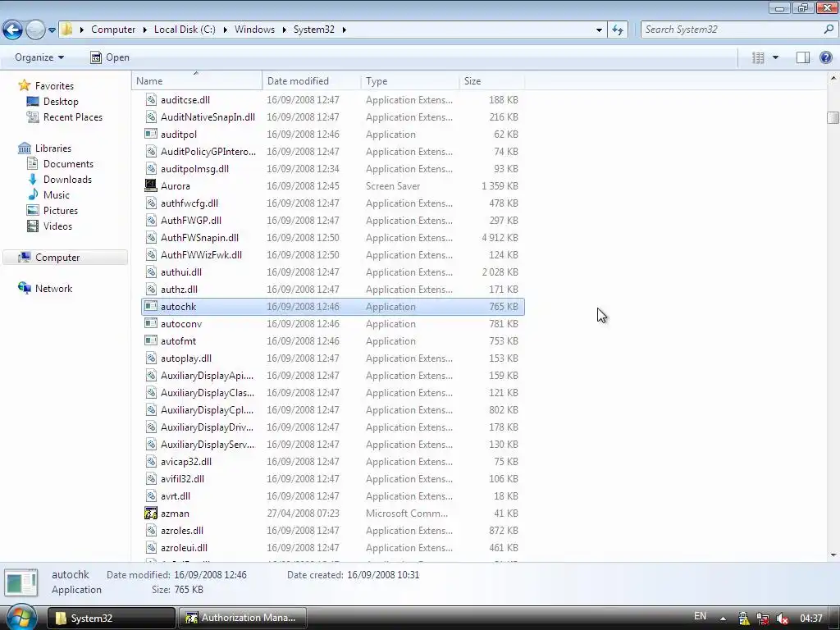Select Computer in navigation pane
840x630 pixels.
(66, 257)
